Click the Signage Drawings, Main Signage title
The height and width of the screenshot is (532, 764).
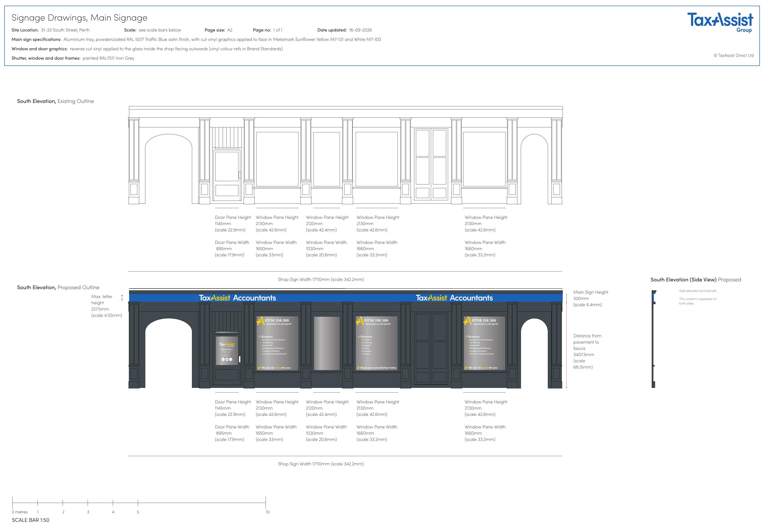point(79,18)
